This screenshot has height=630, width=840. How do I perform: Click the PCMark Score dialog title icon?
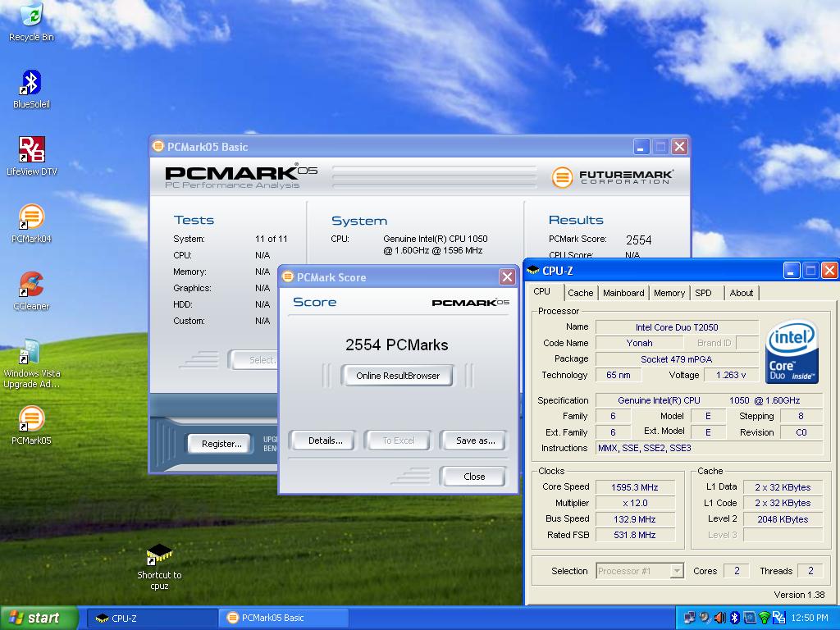(x=288, y=276)
